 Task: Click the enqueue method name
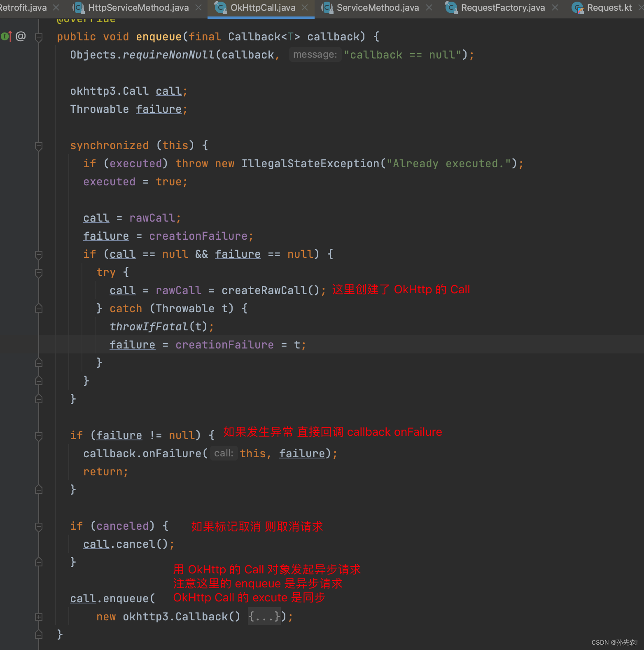pos(159,37)
